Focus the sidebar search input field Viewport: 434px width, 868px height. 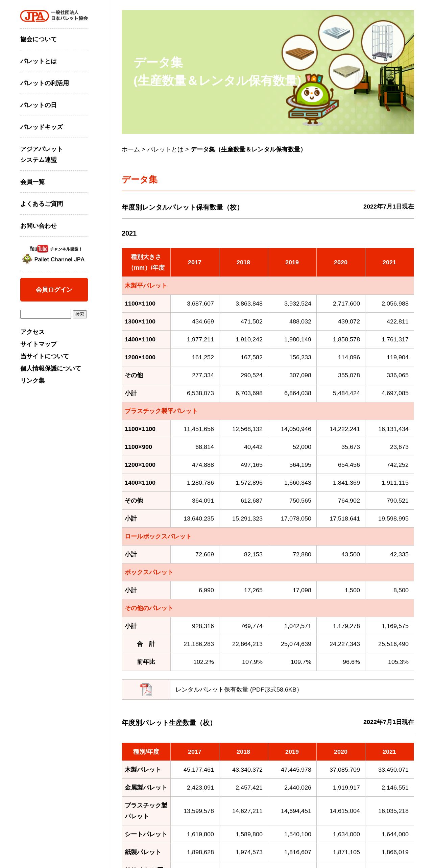(x=46, y=314)
